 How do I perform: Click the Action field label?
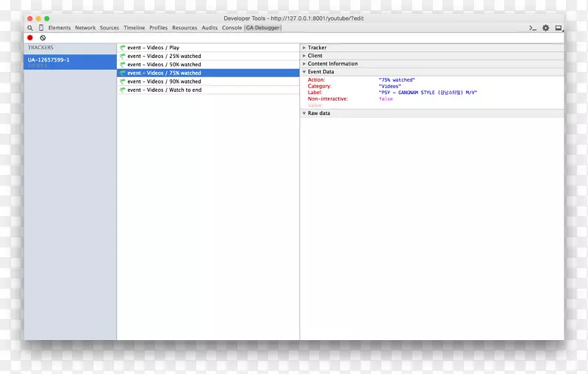click(317, 80)
